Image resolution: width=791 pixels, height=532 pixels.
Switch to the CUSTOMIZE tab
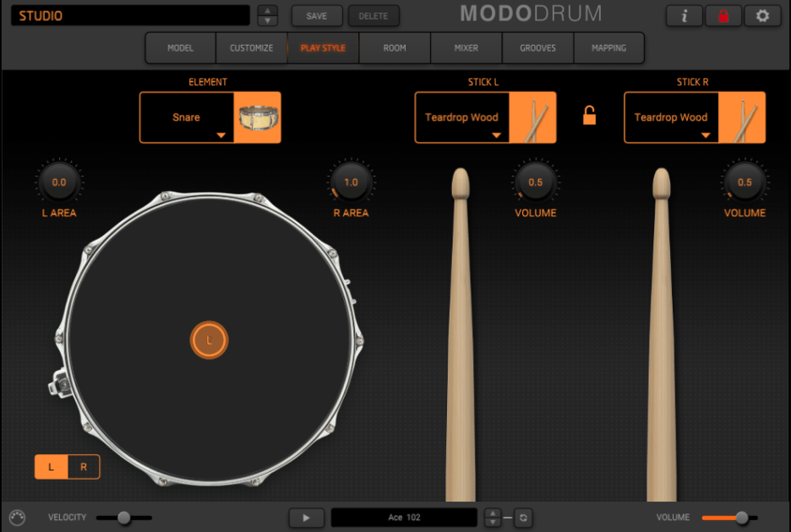[x=252, y=48]
